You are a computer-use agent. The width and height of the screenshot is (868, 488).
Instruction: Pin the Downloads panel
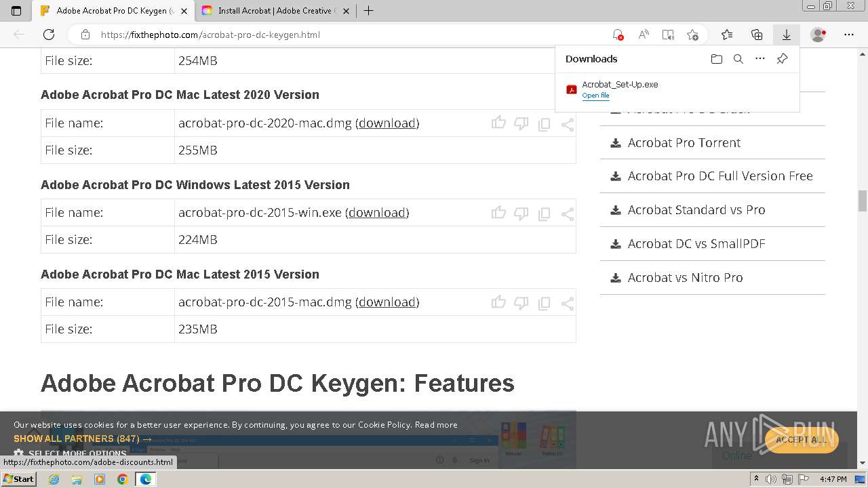782,59
